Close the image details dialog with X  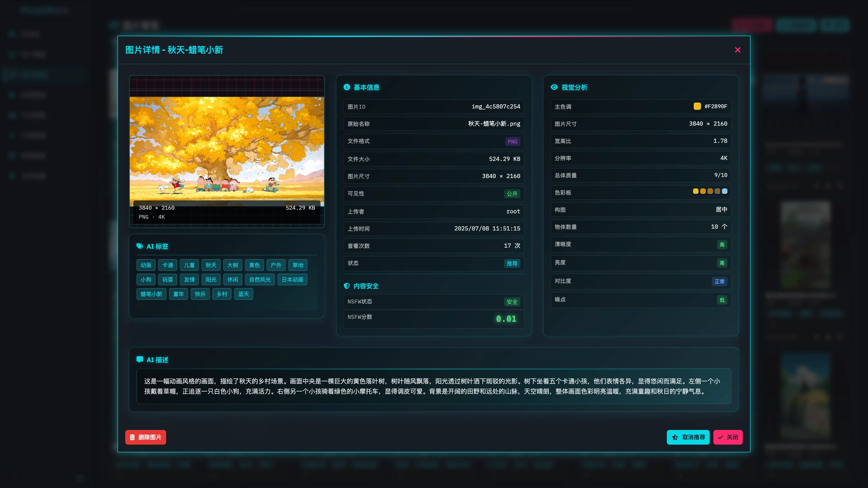click(738, 50)
